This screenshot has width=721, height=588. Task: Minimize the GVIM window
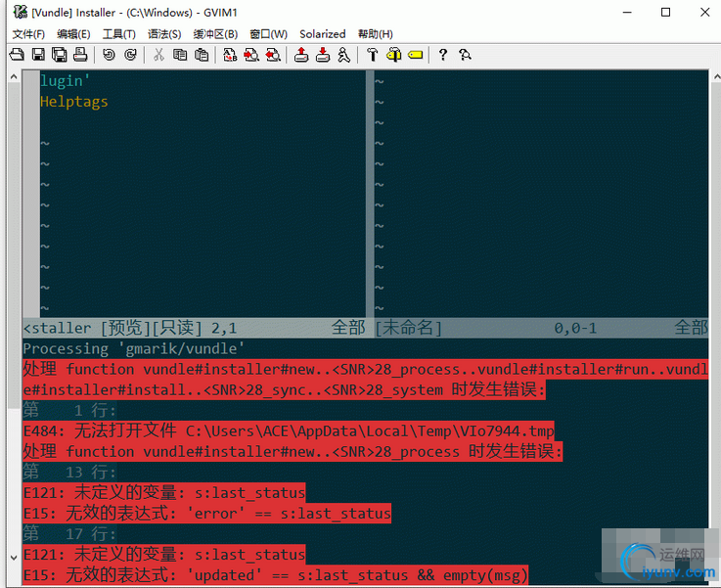pyautogui.click(x=627, y=13)
